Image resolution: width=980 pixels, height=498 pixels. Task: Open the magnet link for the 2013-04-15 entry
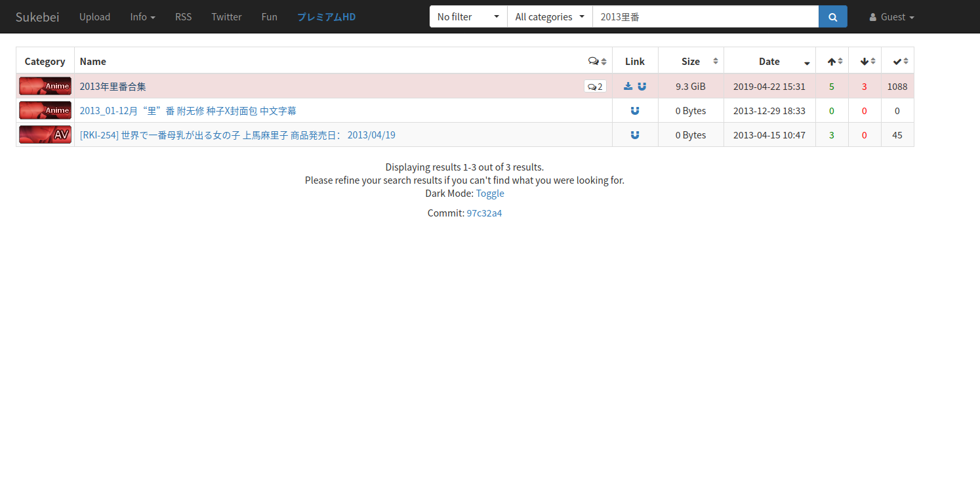click(x=635, y=135)
